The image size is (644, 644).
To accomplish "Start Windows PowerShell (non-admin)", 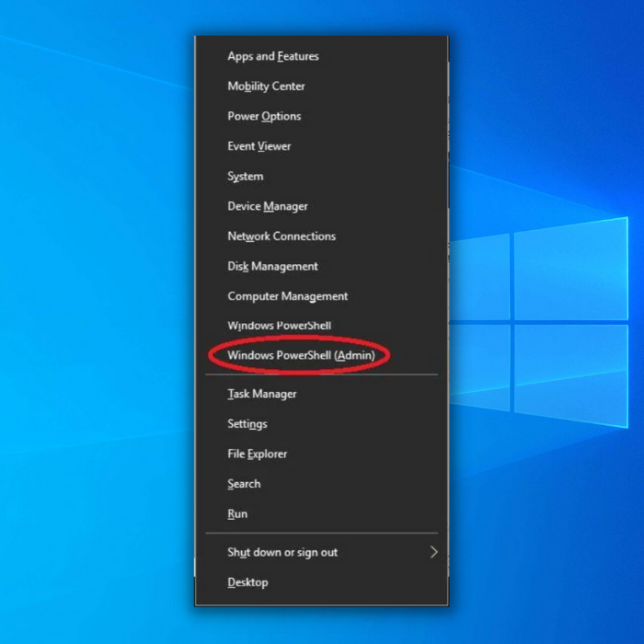I will (x=280, y=326).
